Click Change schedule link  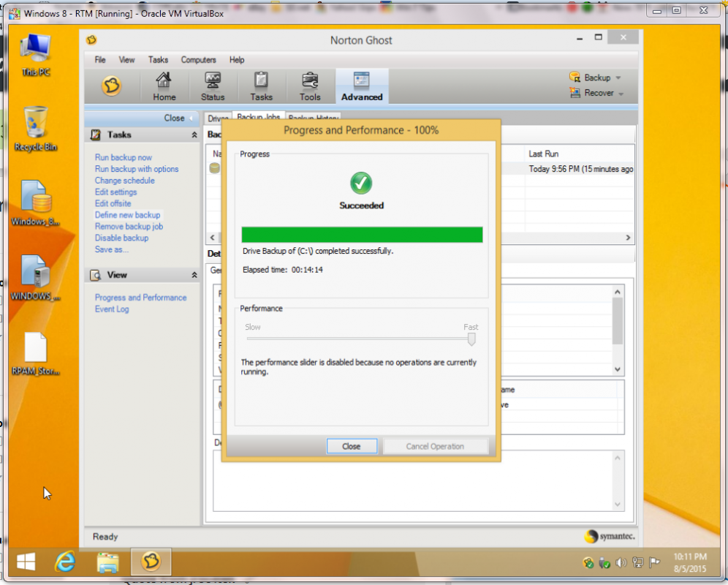click(124, 181)
